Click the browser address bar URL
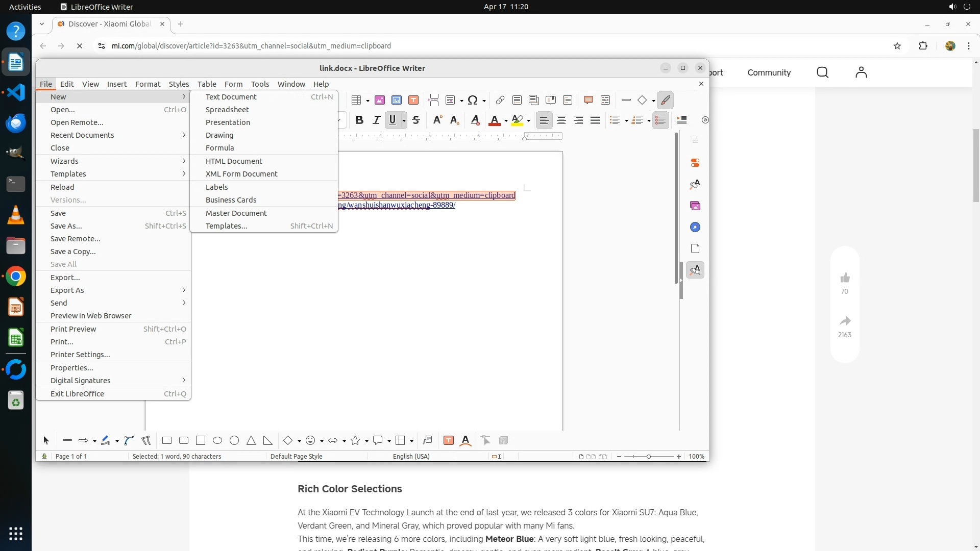The height and width of the screenshot is (551, 980). point(251,46)
